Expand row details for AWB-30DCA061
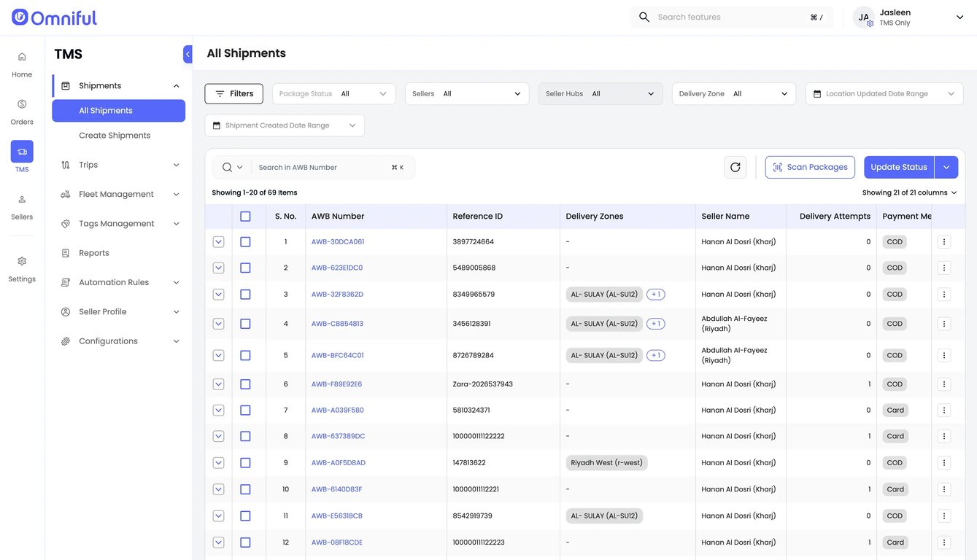This screenshot has width=977, height=560. pos(218,242)
